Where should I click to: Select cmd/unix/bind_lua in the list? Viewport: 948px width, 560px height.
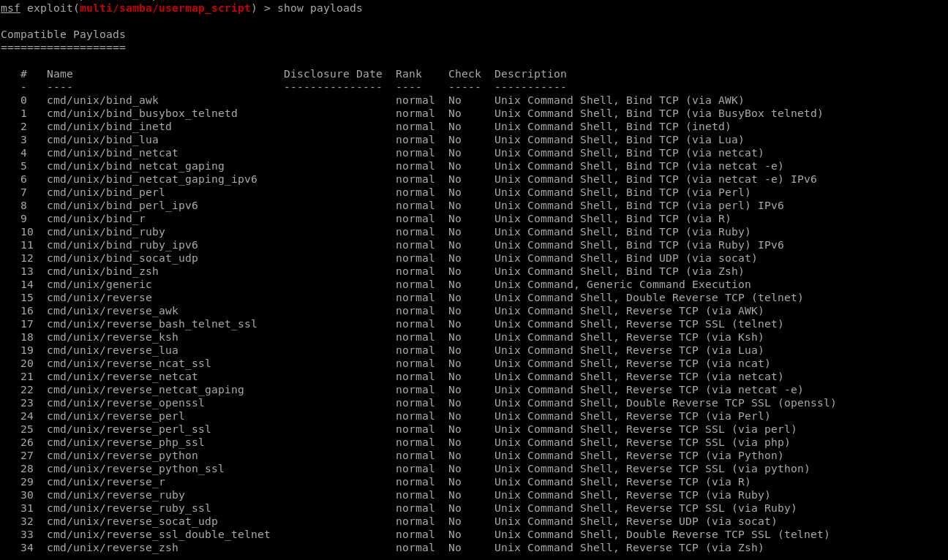(102, 140)
